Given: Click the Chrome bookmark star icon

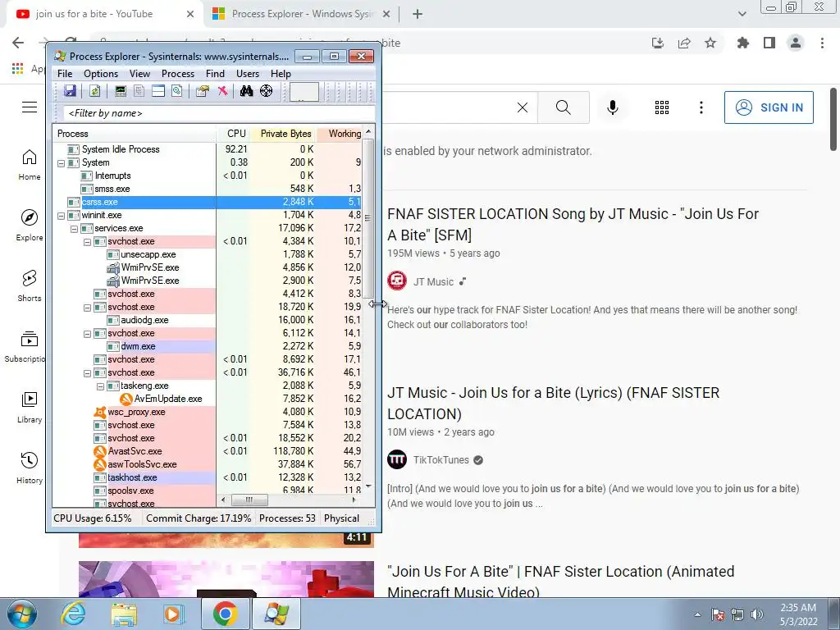Looking at the screenshot, I should pyautogui.click(x=710, y=43).
